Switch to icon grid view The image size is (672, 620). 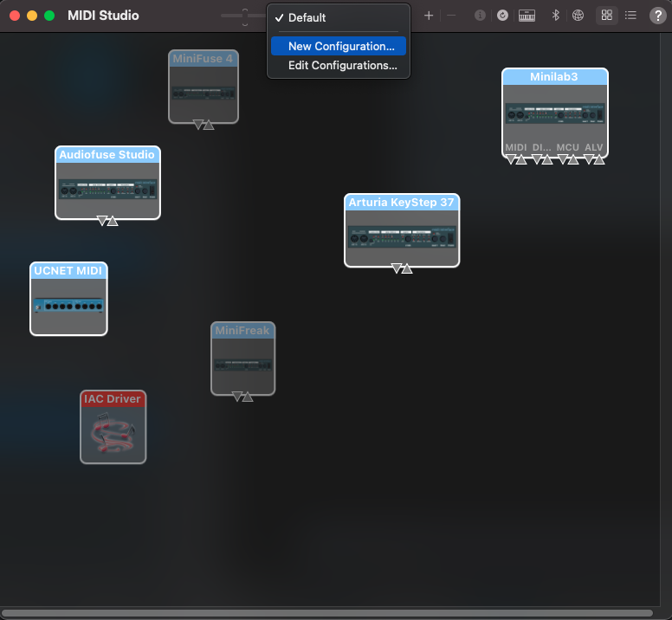click(606, 16)
